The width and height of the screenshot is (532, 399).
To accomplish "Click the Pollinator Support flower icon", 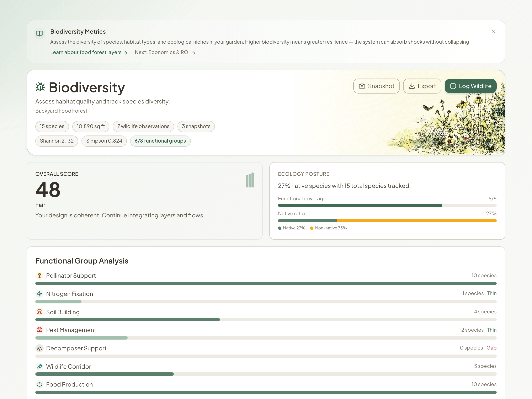I will 39,275.
